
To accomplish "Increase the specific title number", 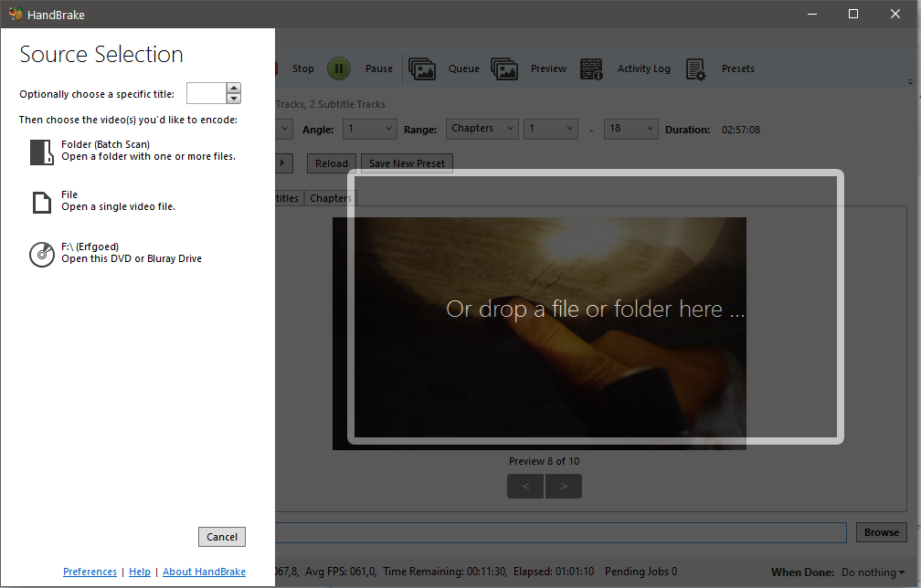I will [234, 88].
